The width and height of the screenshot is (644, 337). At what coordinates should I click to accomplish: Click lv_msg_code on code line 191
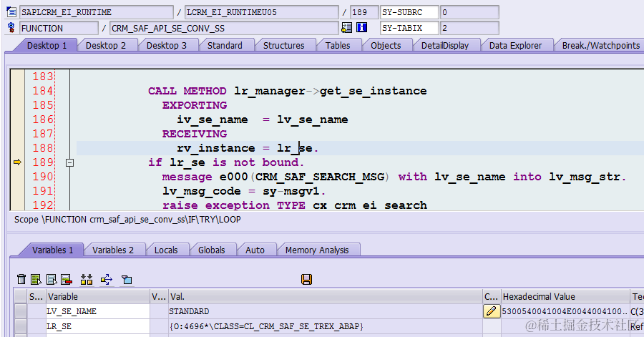[202, 191]
